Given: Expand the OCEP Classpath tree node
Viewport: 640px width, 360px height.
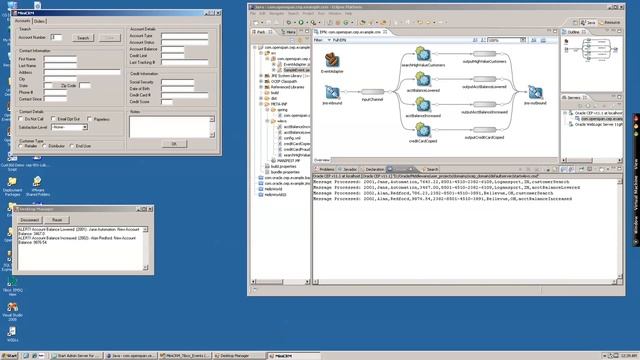Looking at the screenshot, I should coord(261,81).
